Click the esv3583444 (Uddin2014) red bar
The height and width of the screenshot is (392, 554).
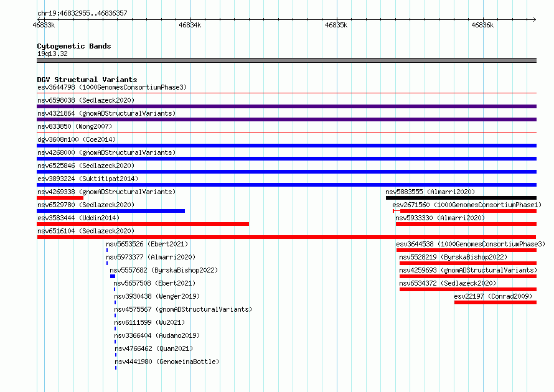coord(143,224)
